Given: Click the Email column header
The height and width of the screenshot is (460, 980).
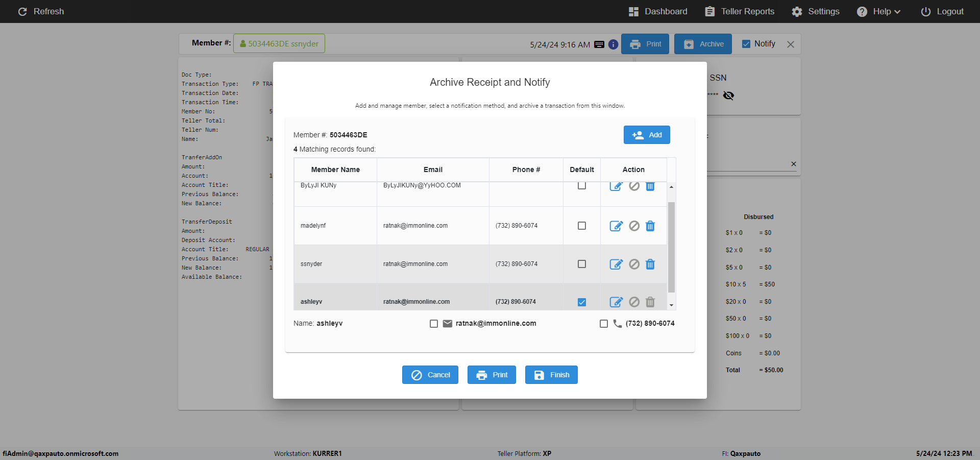Looking at the screenshot, I should click(433, 170).
